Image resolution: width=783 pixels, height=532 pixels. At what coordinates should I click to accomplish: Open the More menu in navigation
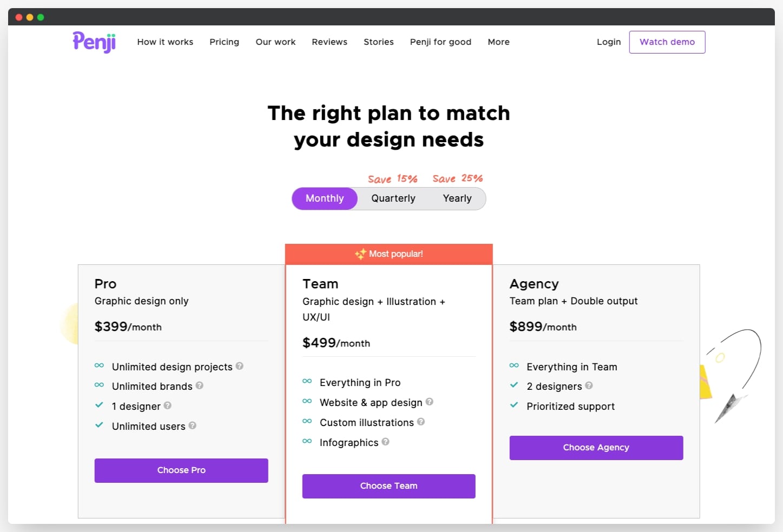(498, 42)
